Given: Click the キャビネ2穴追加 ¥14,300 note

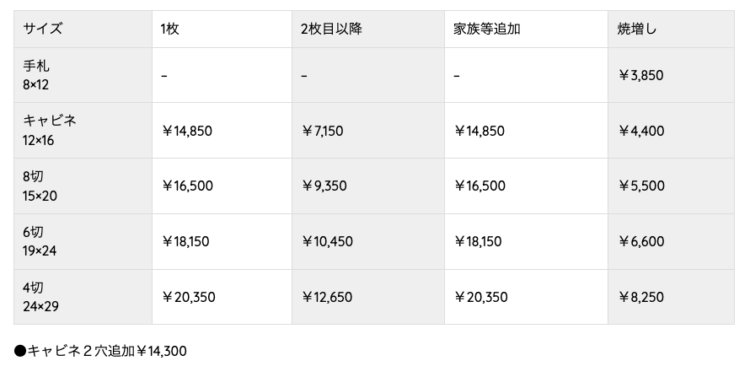Looking at the screenshot, I should [100, 351].
